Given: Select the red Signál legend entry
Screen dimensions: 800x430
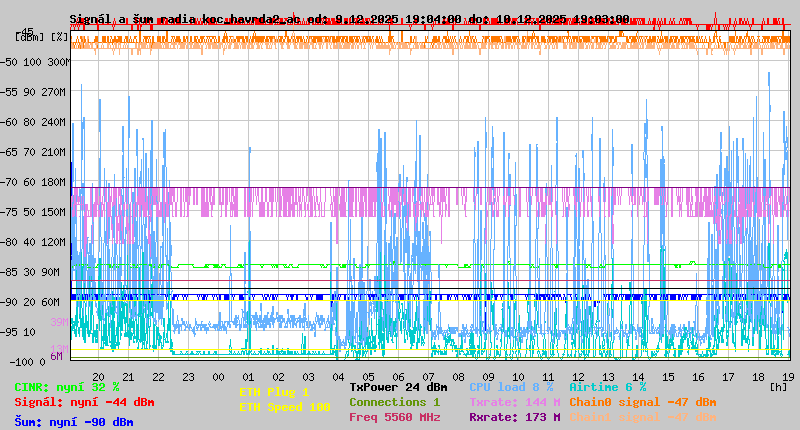Looking at the screenshot, I should click(84, 402).
